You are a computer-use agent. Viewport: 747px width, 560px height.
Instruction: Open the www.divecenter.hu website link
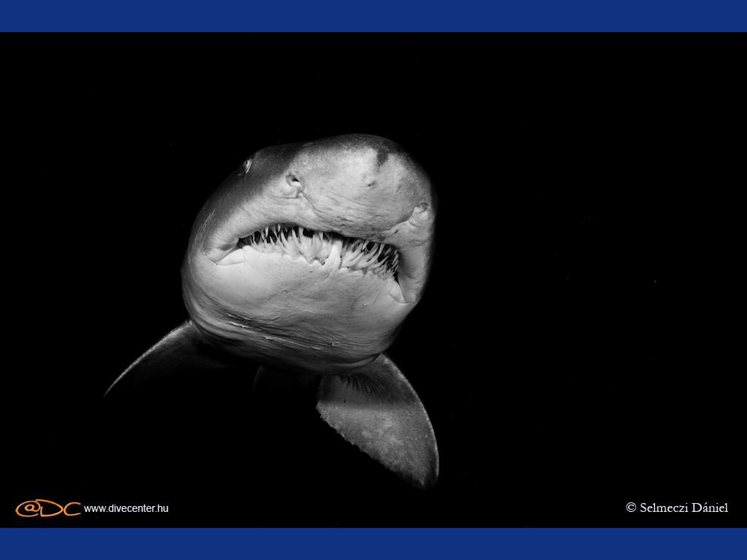125,508
